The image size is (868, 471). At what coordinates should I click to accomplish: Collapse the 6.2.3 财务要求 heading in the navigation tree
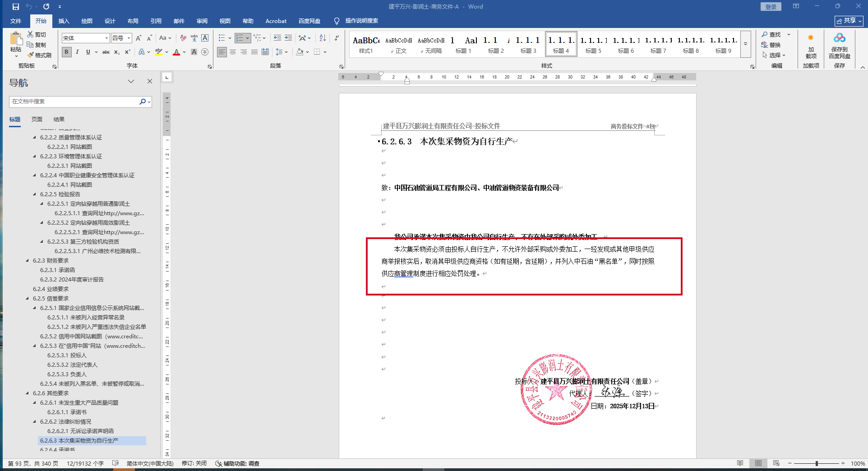coord(28,260)
